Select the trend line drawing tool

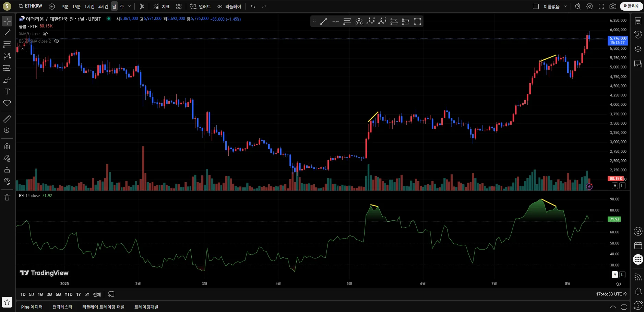point(7,33)
